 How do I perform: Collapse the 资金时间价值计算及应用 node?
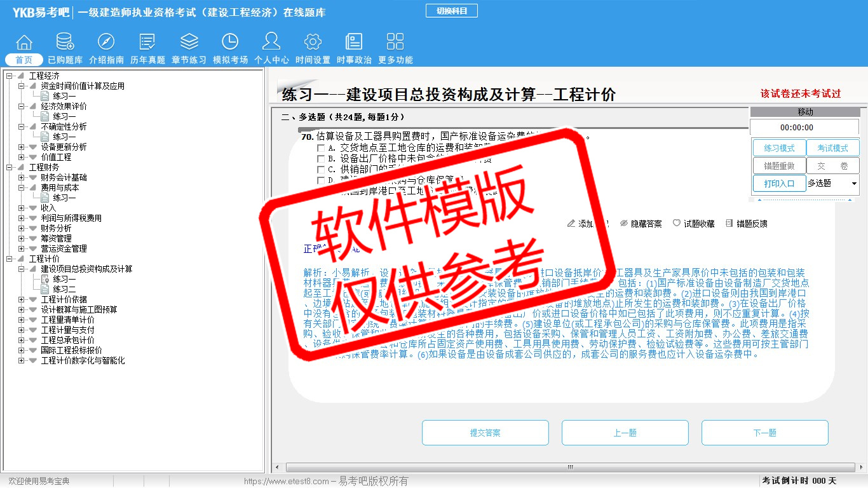21,86
